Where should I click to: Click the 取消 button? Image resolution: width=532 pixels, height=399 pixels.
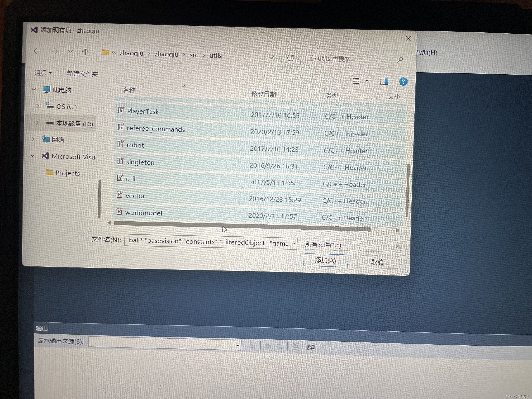(x=377, y=262)
